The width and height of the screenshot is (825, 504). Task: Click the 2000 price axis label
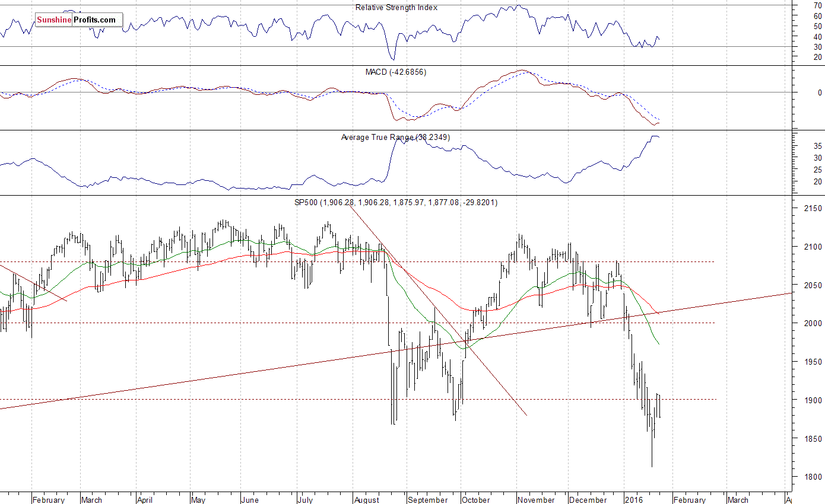click(813, 323)
